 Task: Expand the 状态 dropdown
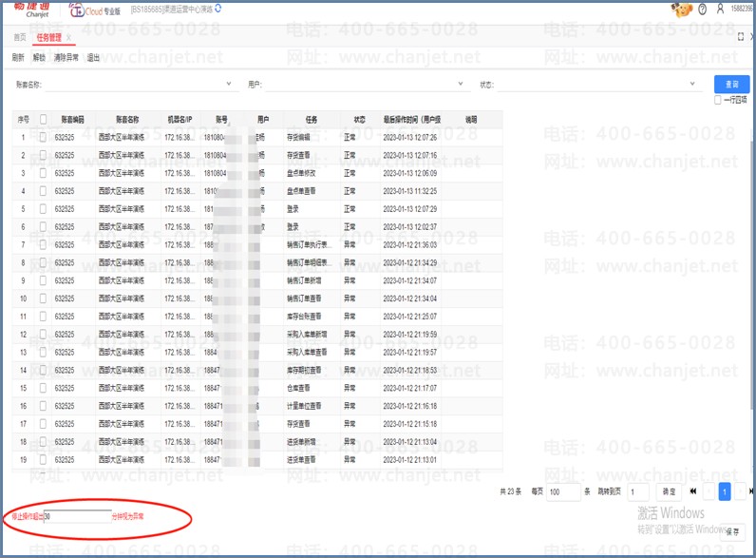[x=692, y=84]
